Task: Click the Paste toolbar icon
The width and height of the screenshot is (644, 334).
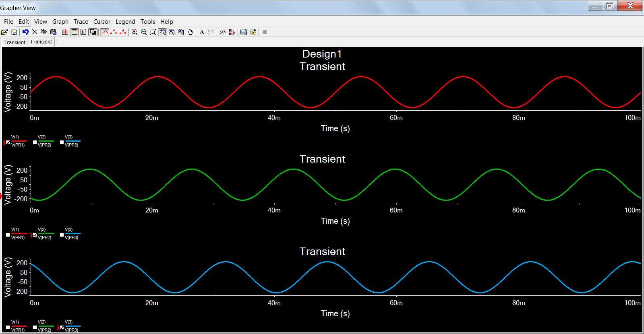Action: pos(53,32)
